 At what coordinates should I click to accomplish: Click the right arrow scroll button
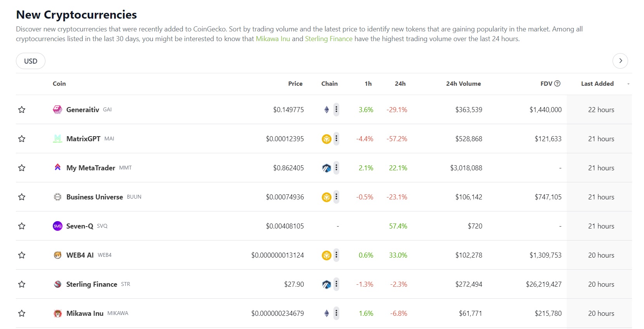[620, 61]
